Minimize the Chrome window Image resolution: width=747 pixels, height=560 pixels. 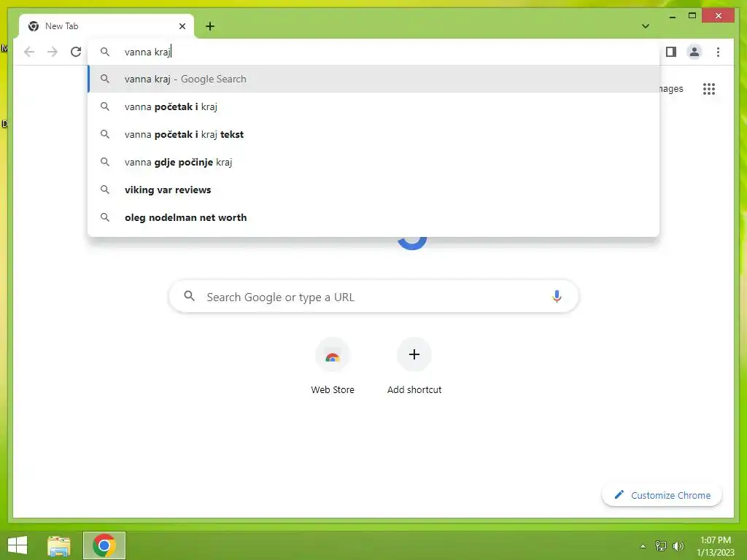(672, 16)
